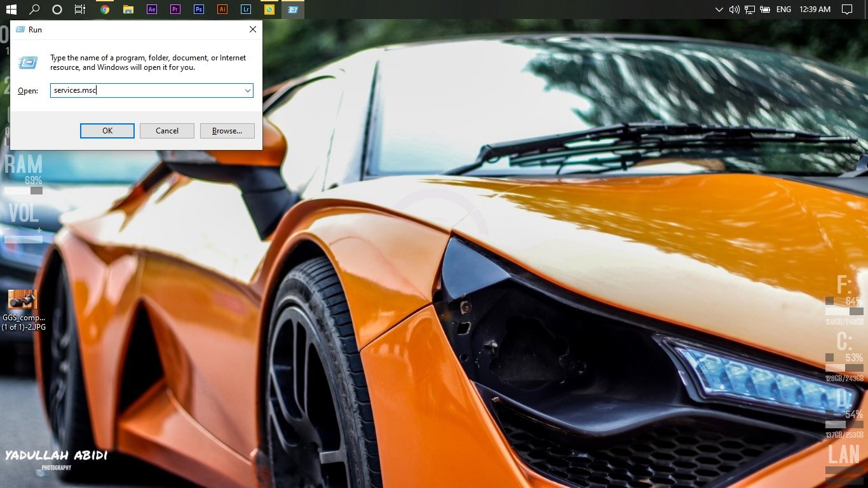The image size is (868, 488).
Task: Open Task View on the taskbar
Action: (x=79, y=10)
